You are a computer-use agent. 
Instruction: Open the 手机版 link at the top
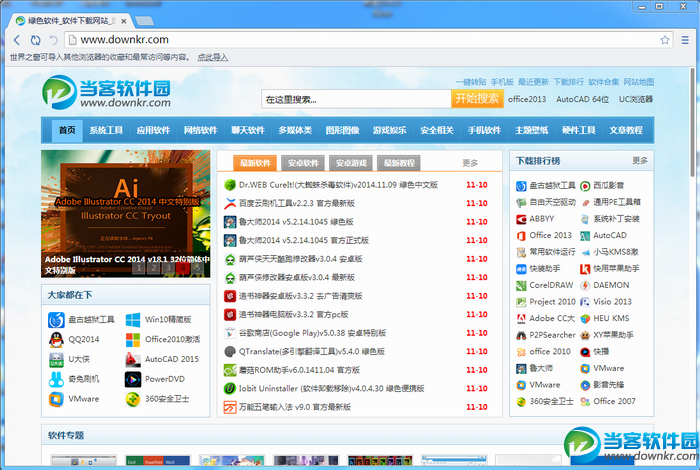[502, 82]
